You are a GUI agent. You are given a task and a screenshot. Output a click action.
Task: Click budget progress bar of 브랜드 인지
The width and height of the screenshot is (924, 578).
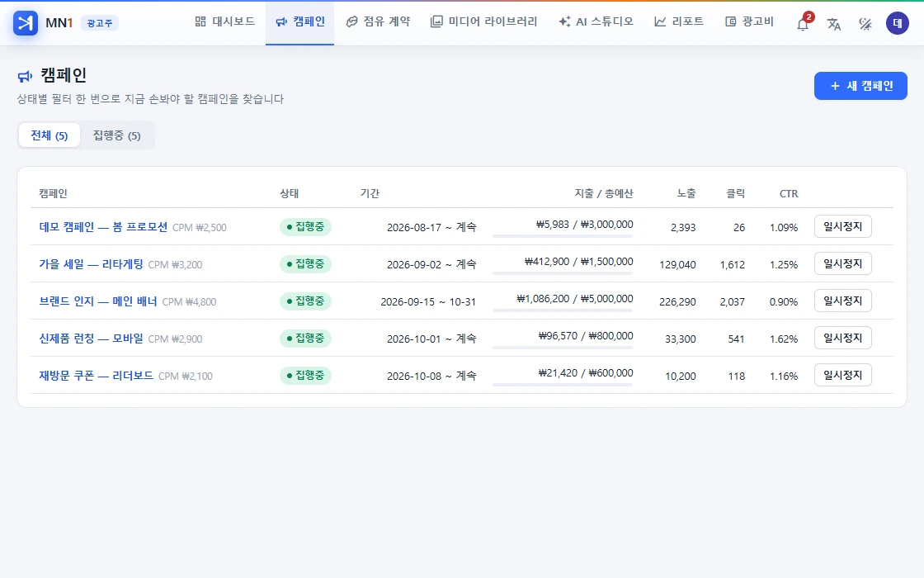pos(563,310)
